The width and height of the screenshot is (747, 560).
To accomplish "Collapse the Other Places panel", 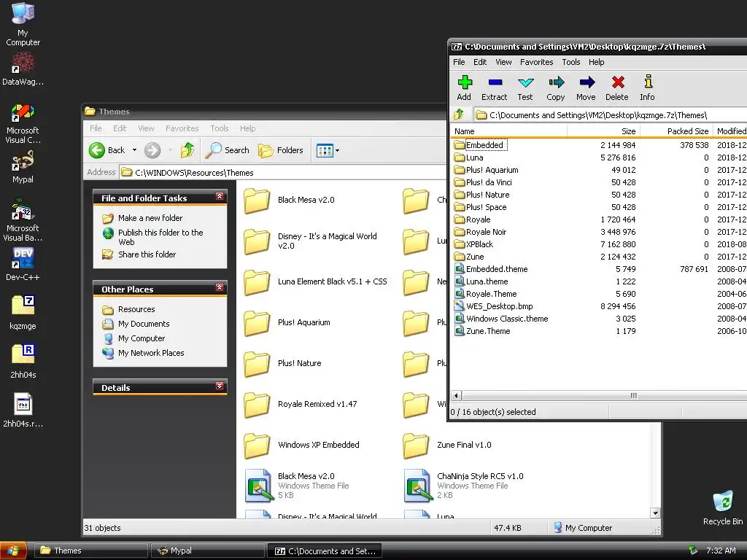I will coord(220,287).
